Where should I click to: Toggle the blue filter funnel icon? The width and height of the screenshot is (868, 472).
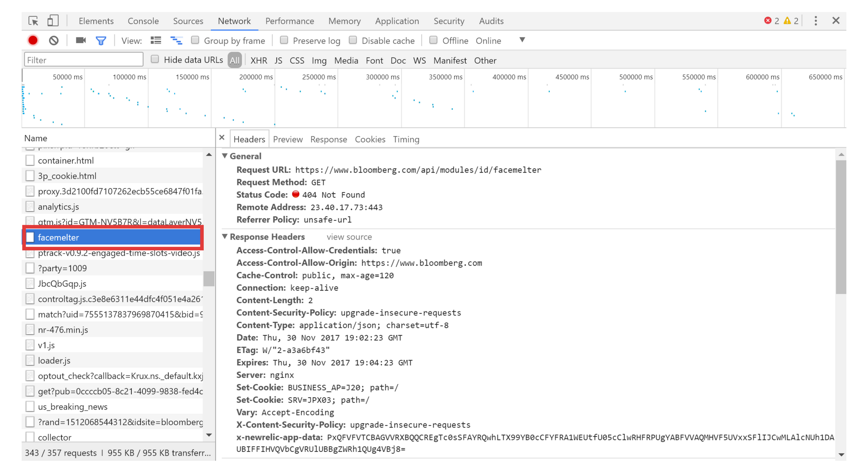click(x=101, y=40)
